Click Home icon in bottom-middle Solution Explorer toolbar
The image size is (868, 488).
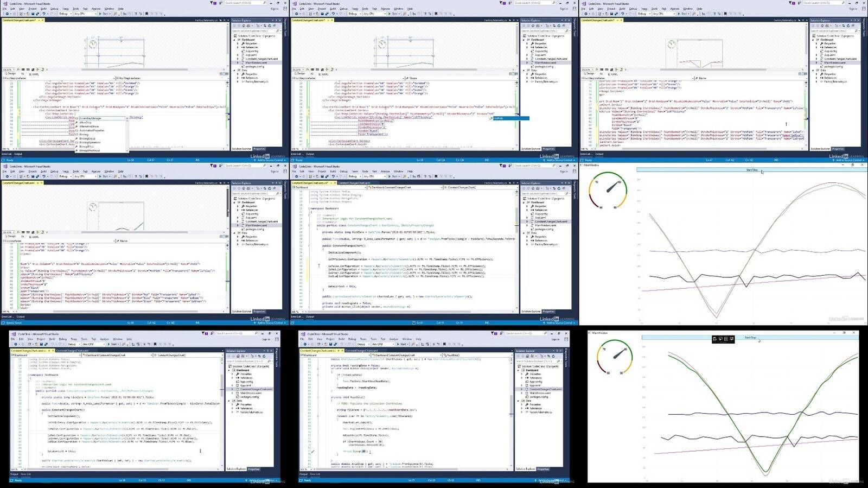(x=528, y=356)
